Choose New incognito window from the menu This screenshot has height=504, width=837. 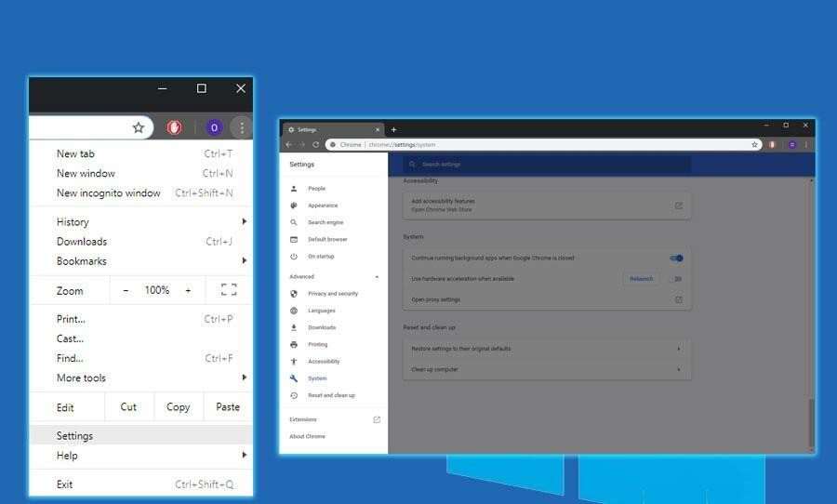point(108,193)
